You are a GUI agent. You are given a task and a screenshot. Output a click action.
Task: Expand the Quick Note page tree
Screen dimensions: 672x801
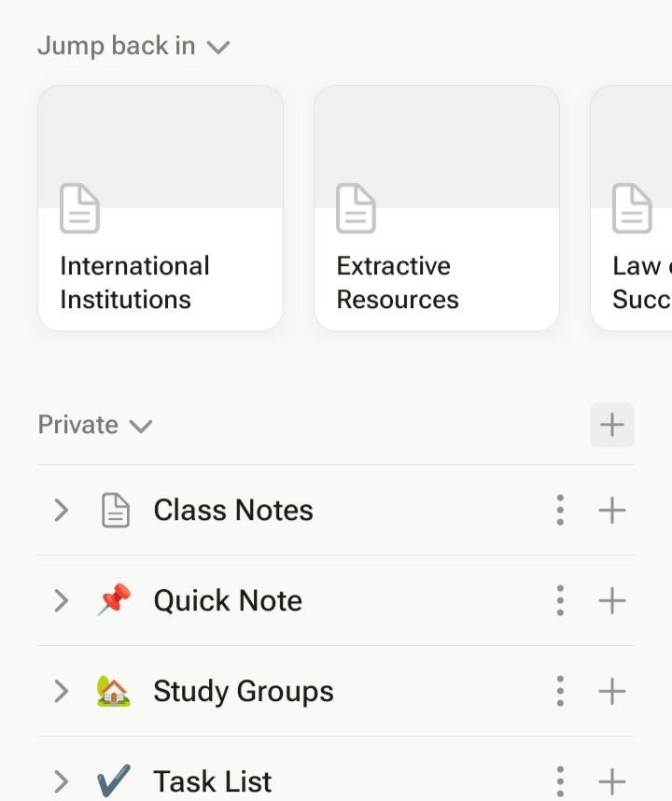(62, 600)
